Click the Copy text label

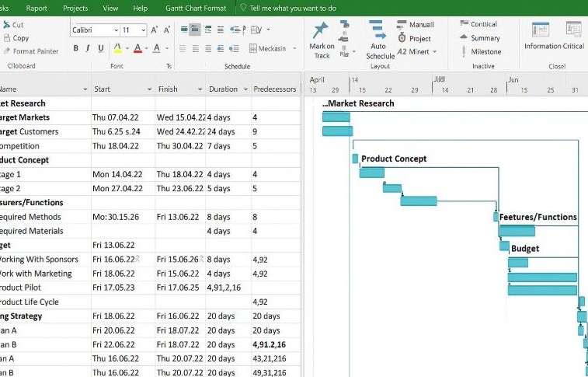click(x=21, y=38)
